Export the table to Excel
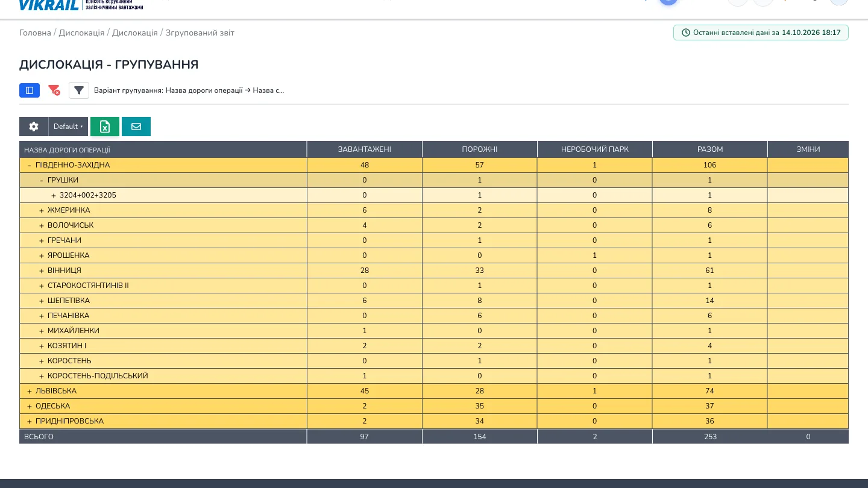This screenshot has width=868, height=488. pos(105,127)
